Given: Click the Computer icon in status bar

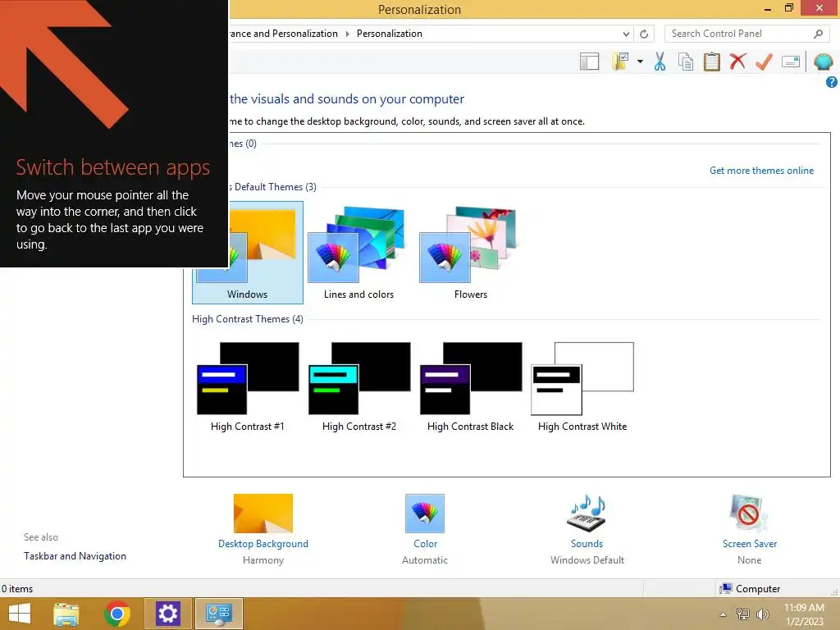Looking at the screenshot, I should (726, 589).
